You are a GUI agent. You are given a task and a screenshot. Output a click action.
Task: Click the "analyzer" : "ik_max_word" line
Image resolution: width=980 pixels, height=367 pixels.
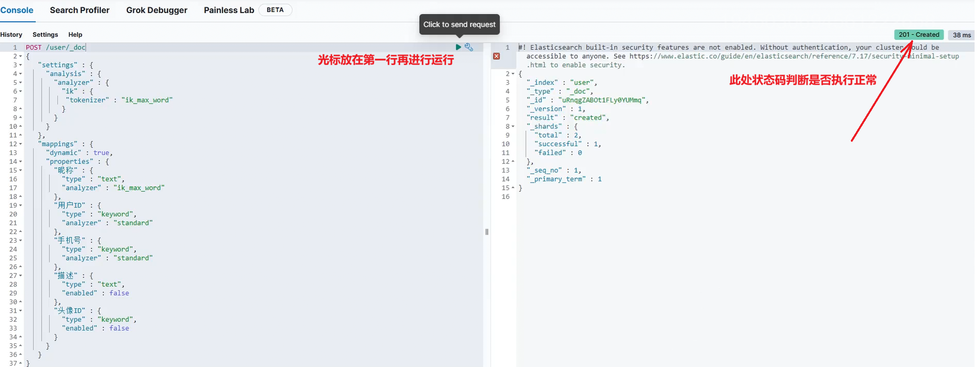tap(113, 188)
